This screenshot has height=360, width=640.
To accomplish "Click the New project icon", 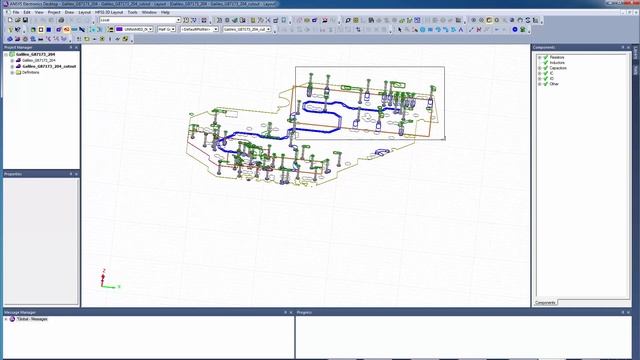I will click(x=10, y=20).
